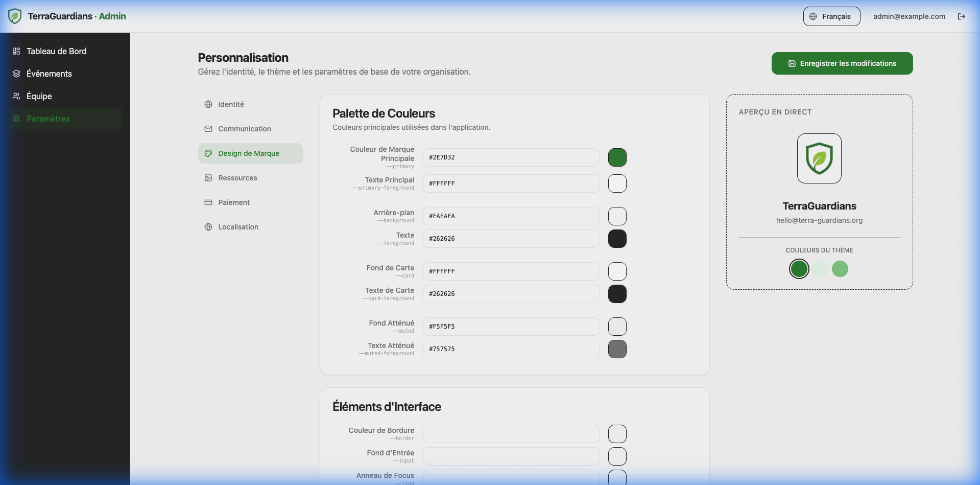Open the Identité settings tab

point(231,104)
